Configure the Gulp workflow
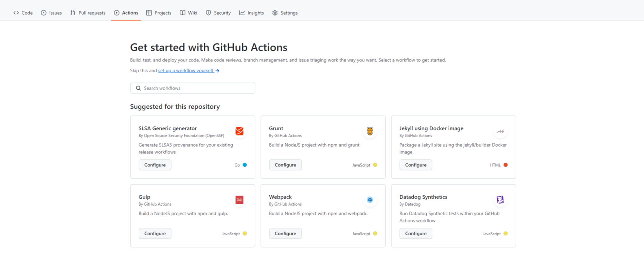This screenshot has width=644, height=256. pos(155,234)
